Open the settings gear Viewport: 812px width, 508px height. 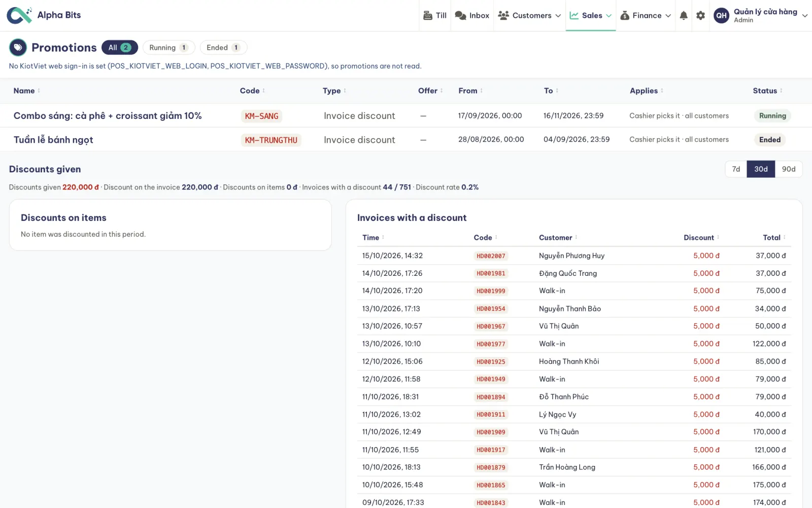(x=700, y=15)
